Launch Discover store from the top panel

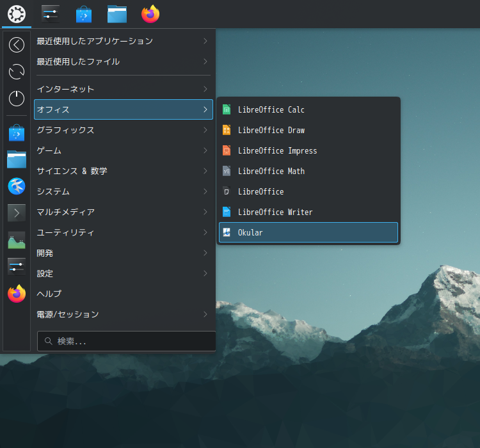coord(84,14)
